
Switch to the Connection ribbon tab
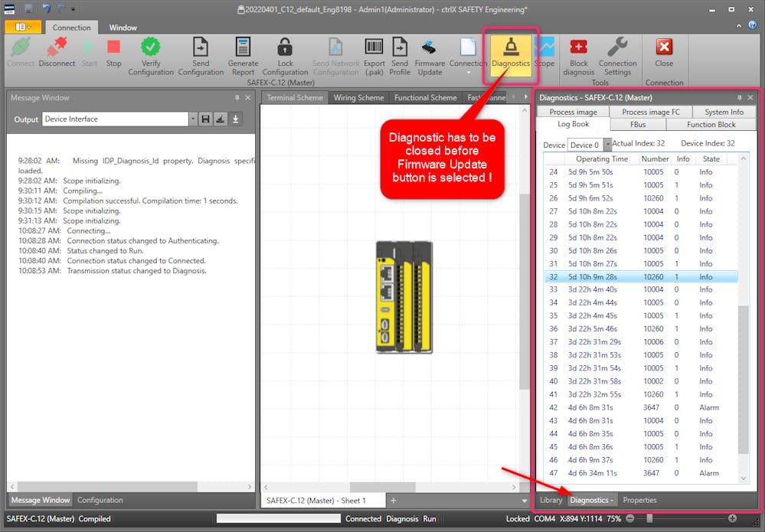pyautogui.click(x=72, y=28)
